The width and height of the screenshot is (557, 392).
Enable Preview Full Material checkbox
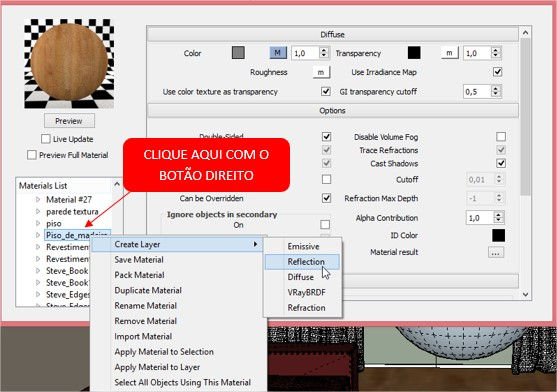pyautogui.click(x=32, y=155)
